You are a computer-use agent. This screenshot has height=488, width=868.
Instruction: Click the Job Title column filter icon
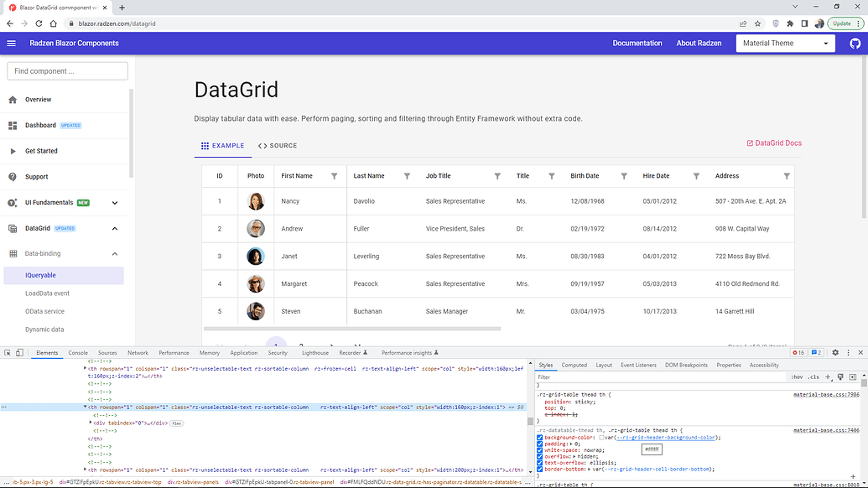[x=497, y=176]
